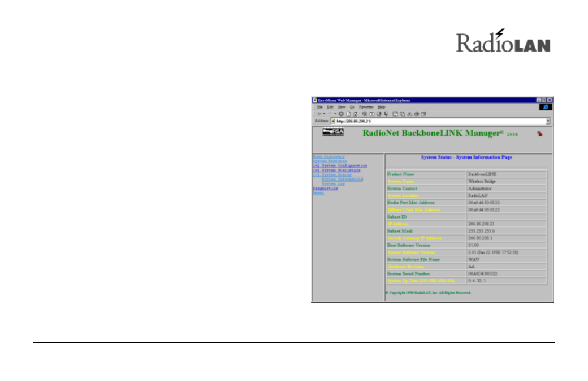Toggle the Fullscreen toolbar icon
Viewport: 588px width, 381px height.
point(395,114)
